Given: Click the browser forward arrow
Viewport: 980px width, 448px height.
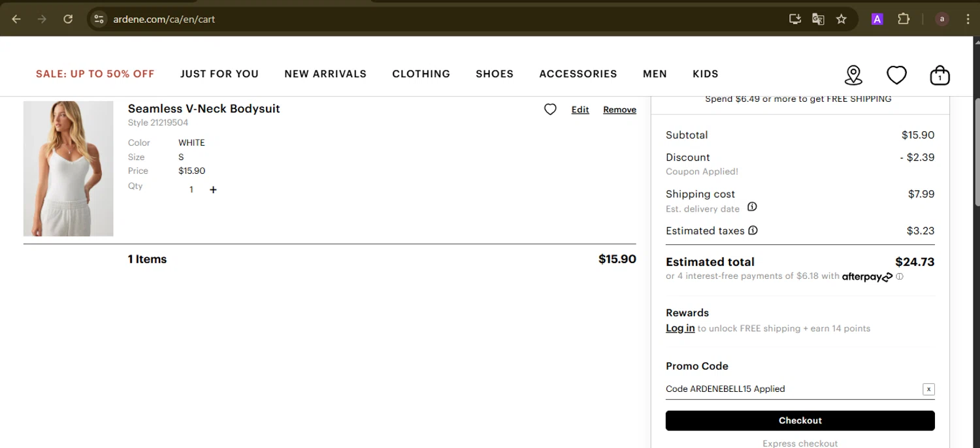Looking at the screenshot, I should [42, 19].
